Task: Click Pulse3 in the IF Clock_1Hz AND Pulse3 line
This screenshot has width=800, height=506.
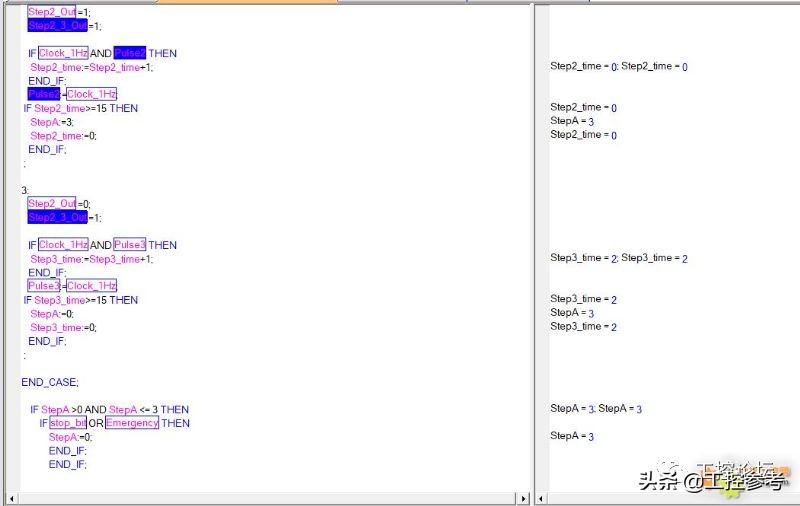Action: pos(130,245)
